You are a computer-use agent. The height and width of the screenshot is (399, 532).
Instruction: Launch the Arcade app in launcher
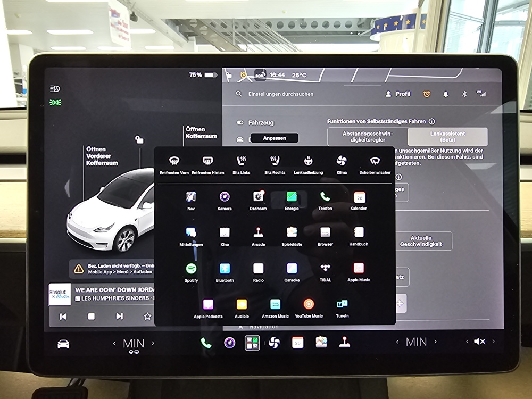point(258,237)
